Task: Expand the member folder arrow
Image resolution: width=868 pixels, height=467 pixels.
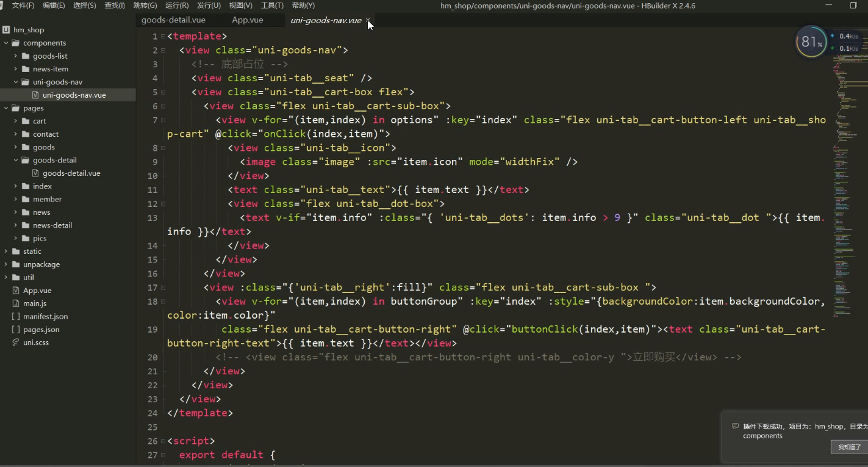Action: pos(16,199)
